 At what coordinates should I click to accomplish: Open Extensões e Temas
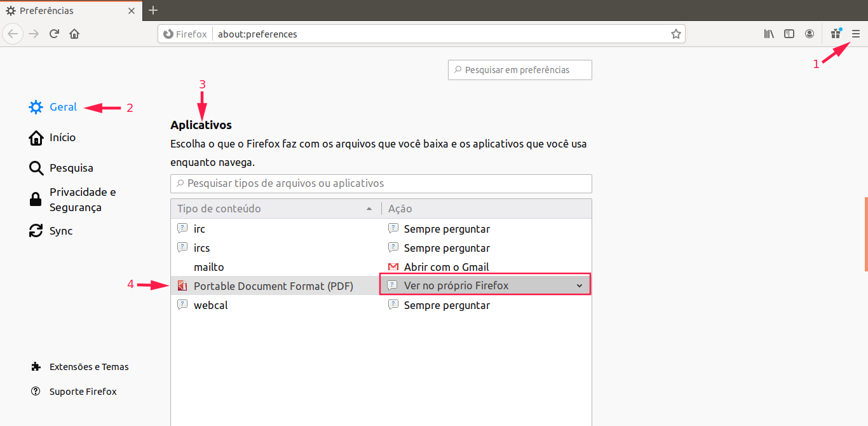[x=89, y=366]
